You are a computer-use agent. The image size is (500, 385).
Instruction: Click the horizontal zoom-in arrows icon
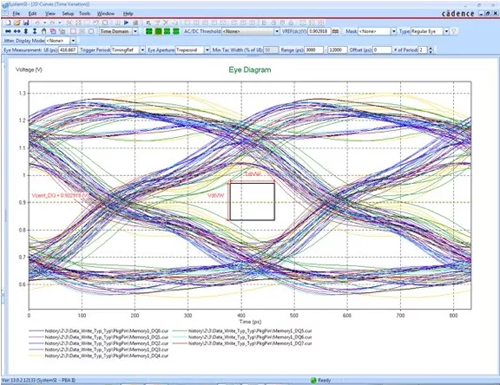click(x=8, y=31)
